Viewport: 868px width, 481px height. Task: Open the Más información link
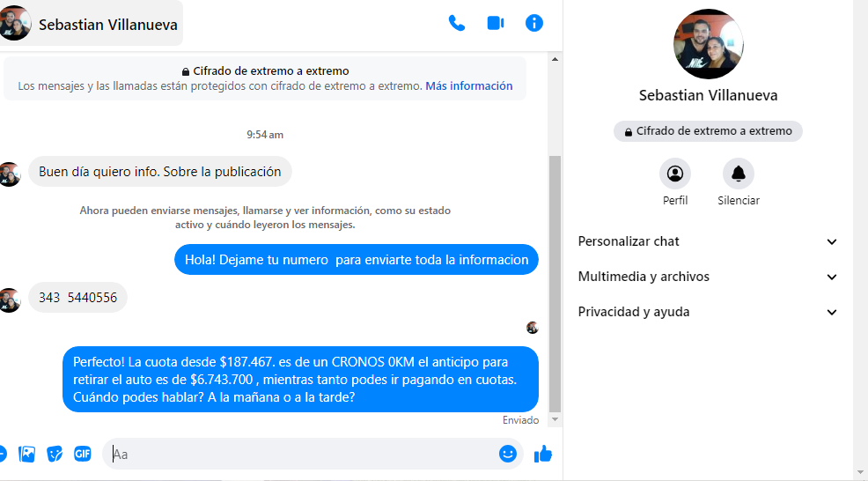click(468, 86)
